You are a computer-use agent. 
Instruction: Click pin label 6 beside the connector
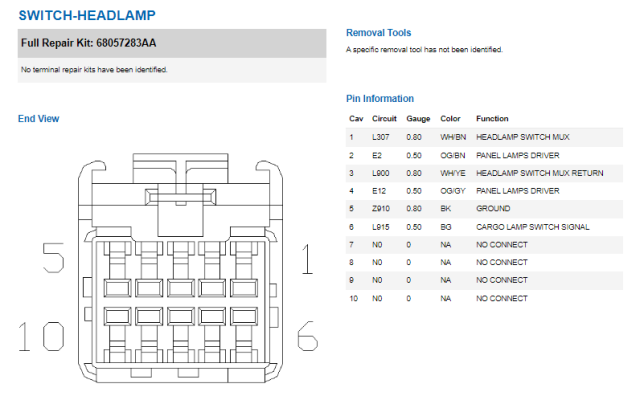(307, 336)
